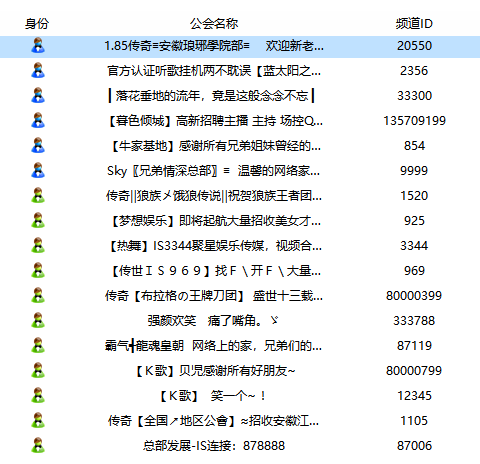Click channel ID 80000799
Image resolution: width=480 pixels, height=464 pixels.
point(414,371)
